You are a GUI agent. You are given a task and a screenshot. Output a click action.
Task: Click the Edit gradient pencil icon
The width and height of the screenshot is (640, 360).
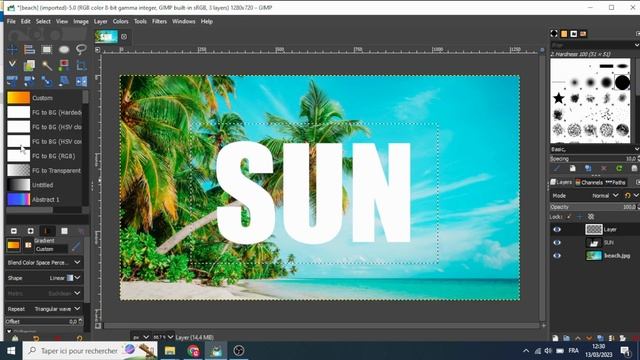(76, 246)
